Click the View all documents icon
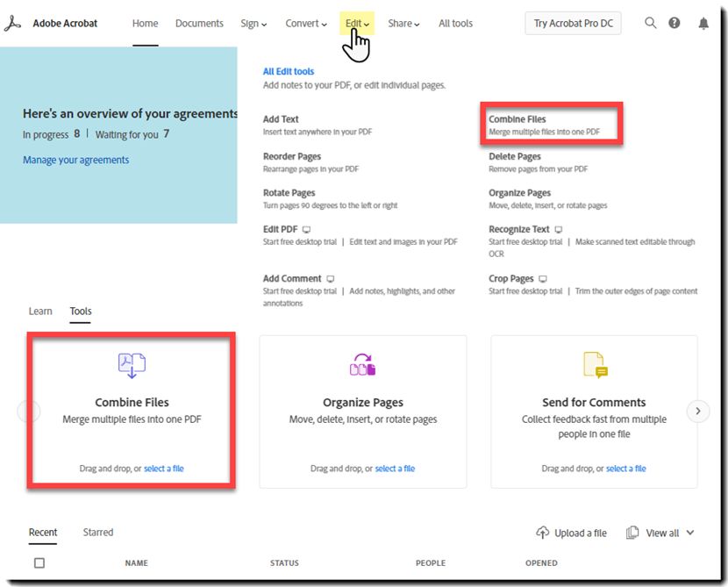This screenshot has height=587, width=728. [632, 533]
